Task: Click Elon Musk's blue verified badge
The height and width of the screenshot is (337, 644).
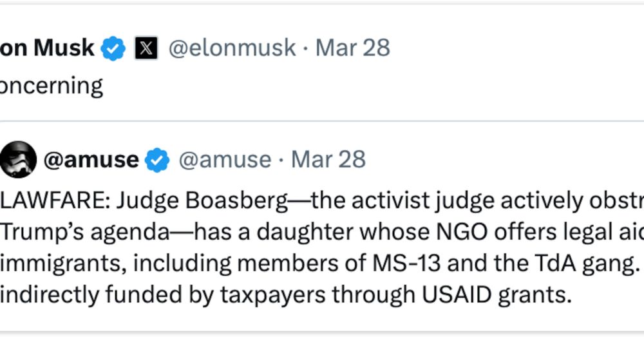Action: (x=113, y=48)
